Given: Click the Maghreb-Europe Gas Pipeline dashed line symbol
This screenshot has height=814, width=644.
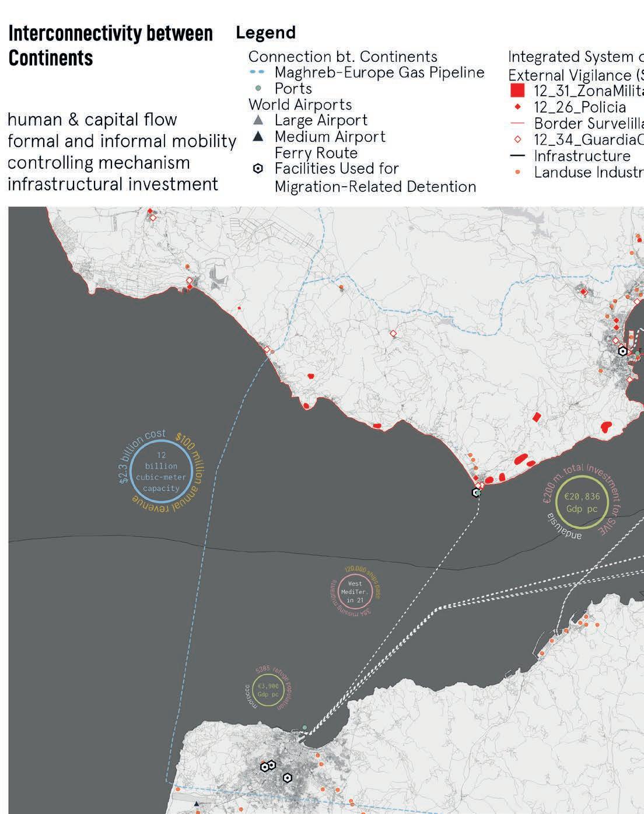Looking at the screenshot, I should coord(258,73).
